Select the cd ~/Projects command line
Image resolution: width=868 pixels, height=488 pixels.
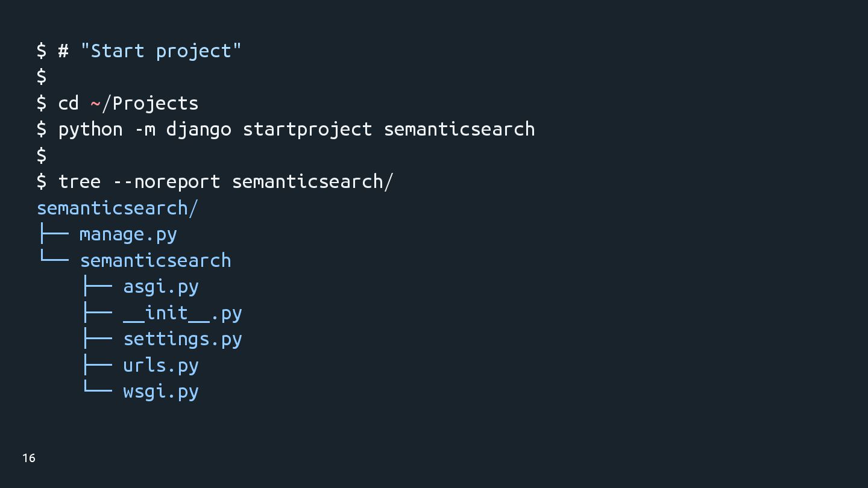[118, 103]
